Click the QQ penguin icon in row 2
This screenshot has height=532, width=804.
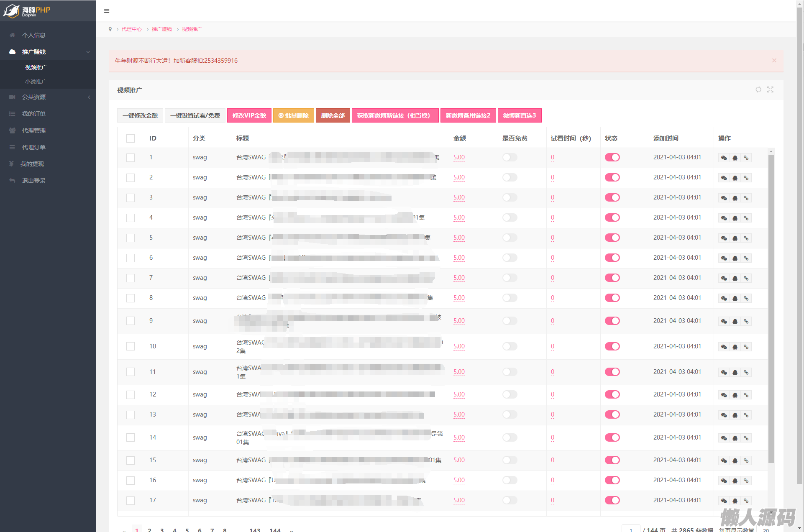click(x=735, y=178)
